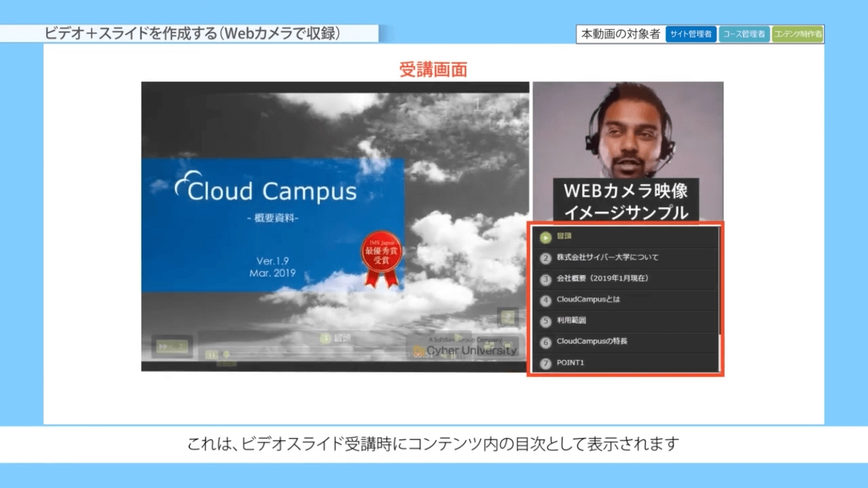Click the ビデオ＋スライドを作成する title bar text
This screenshot has height=488, width=868.
(193, 34)
